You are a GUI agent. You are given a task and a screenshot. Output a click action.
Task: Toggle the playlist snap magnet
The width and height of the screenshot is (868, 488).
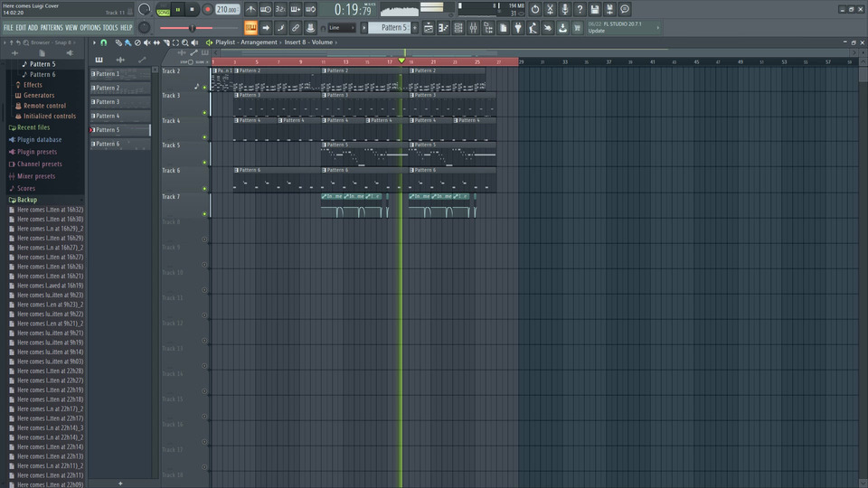click(103, 42)
